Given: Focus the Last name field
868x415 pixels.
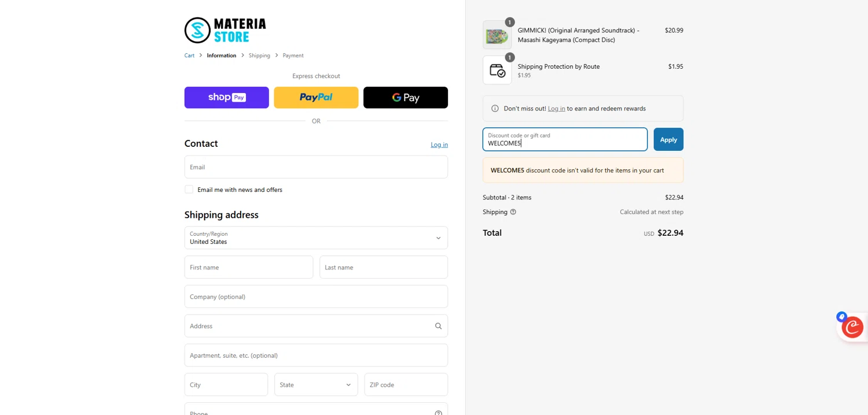Looking at the screenshot, I should click(x=384, y=267).
